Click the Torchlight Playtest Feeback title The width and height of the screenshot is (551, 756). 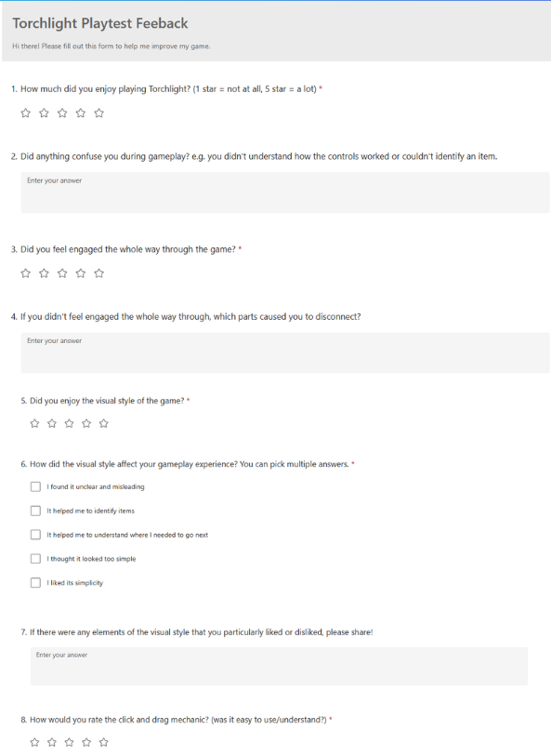[100, 23]
